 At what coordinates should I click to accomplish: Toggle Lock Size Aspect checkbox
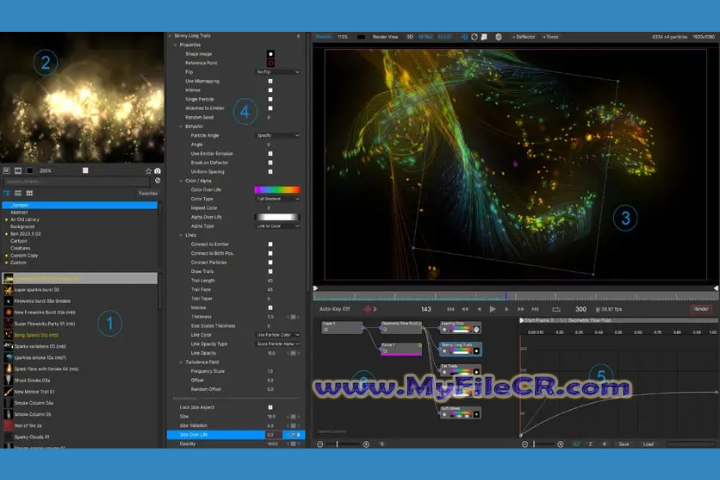(x=270, y=407)
